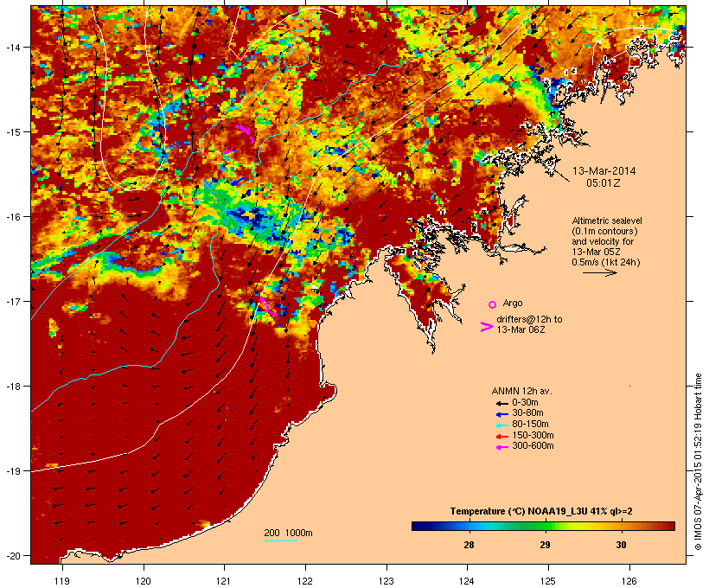The height and width of the screenshot is (588, 709).
Task: Select the blue 30-80m arrow legend symbol
Action: point(502,414)
